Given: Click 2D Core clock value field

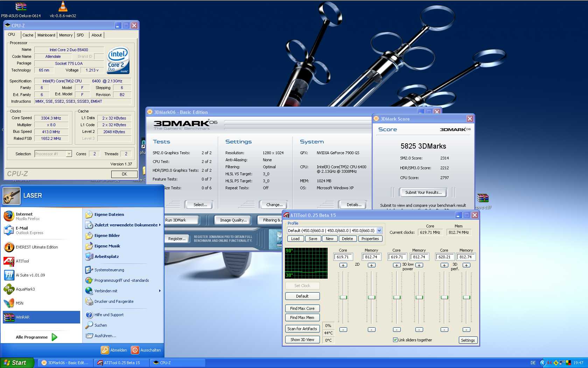Looking at the screenshot, I should (x=343, y=257).
